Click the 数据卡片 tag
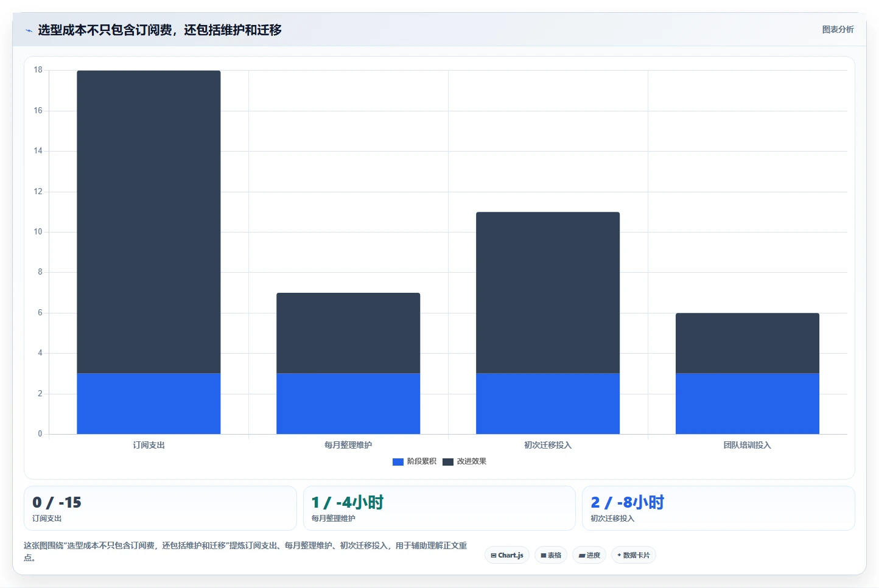The width and height of the screenshot is (879, 588). (633, 555)
